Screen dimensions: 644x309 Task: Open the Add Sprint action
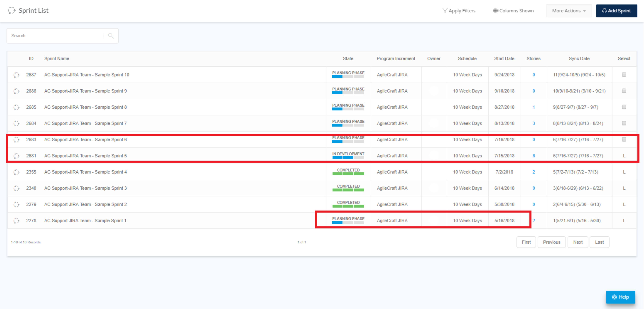pyautogui.click(x=616, y=11)
